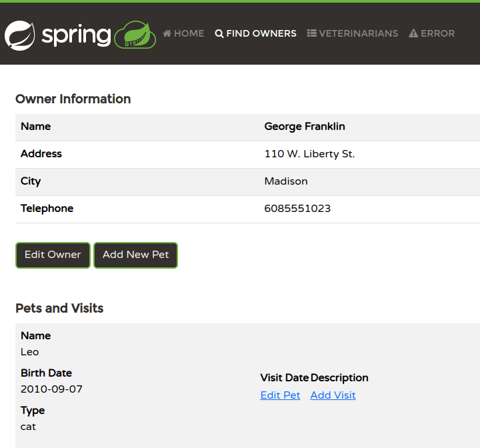Click the birth date 2010-09-07

coord(51,389)
